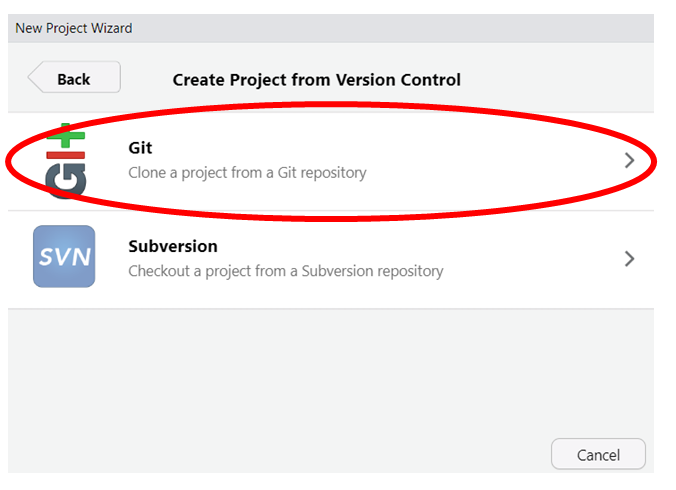Select the Git heading text

click(x=140, y=148)
